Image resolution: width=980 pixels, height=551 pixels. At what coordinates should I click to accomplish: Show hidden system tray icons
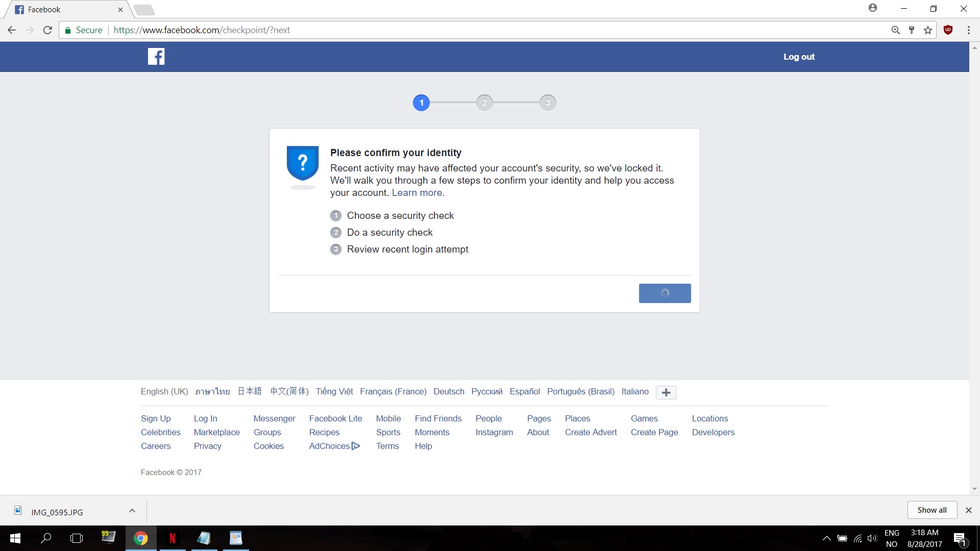826,538
